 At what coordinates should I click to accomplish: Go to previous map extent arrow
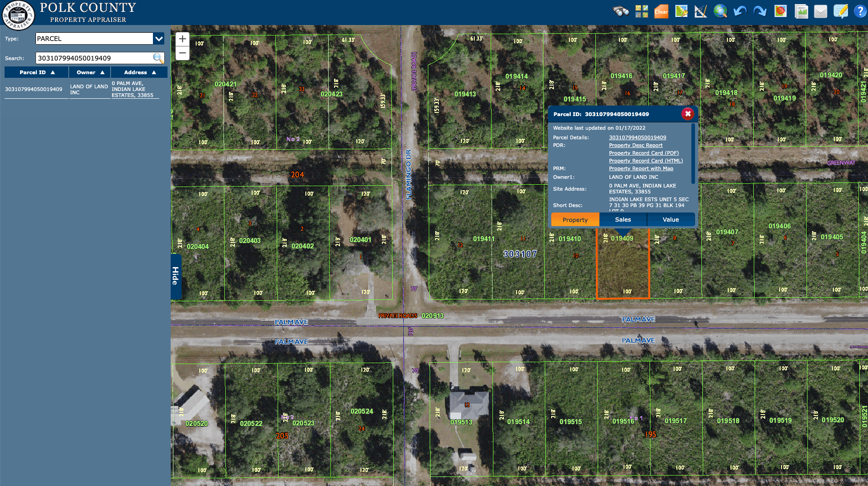[x=740, y=11]
